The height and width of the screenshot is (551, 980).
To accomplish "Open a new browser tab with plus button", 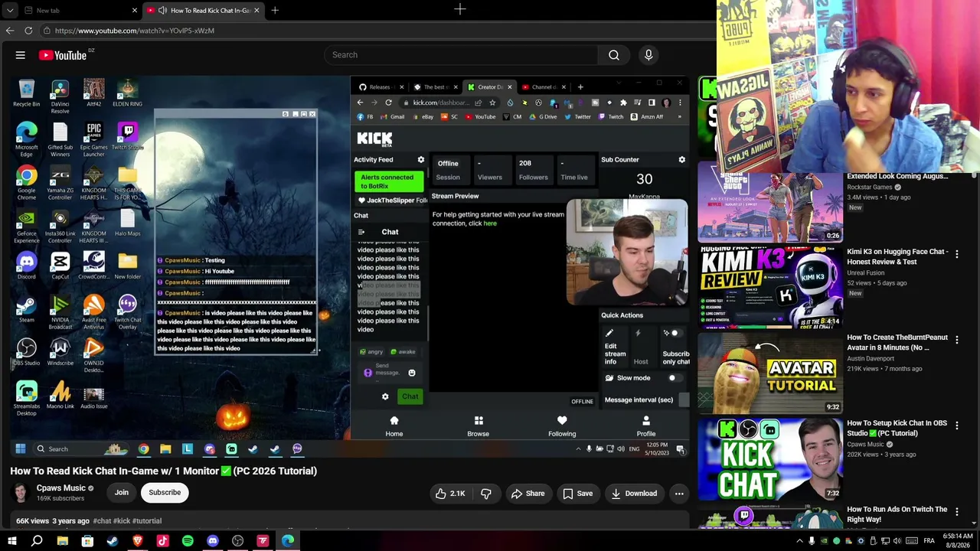I will [275, 10].
